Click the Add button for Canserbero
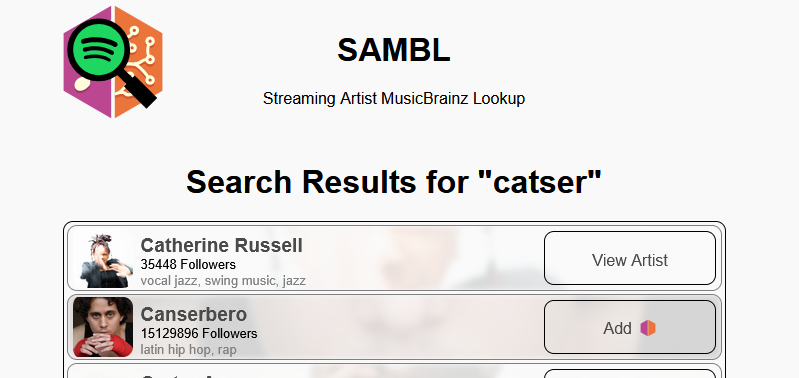 point(630,327)
